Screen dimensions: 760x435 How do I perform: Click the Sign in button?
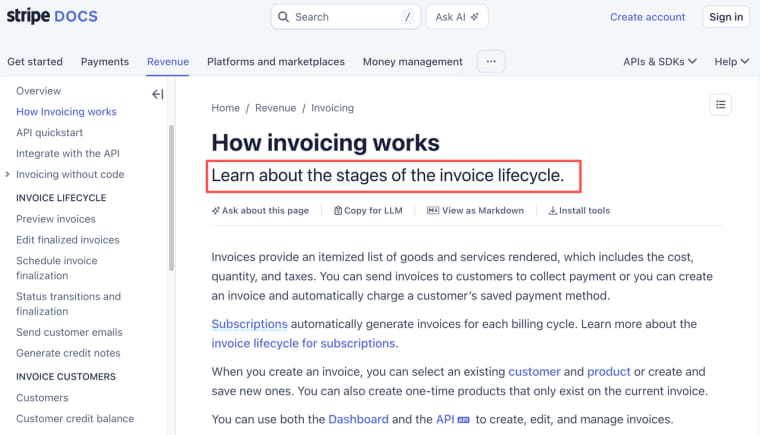click(x=726, y=17)
